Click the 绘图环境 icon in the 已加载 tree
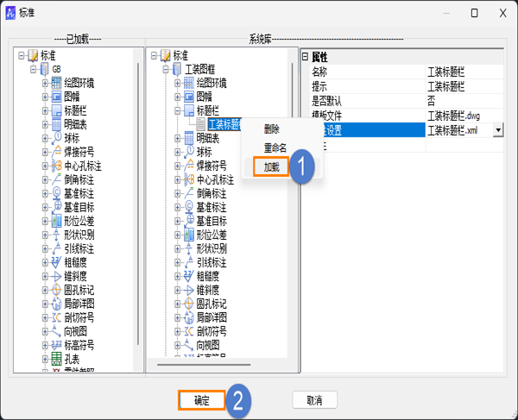Image resolution: width=518 pixels, height=420 pixels. tap(56, 83)
